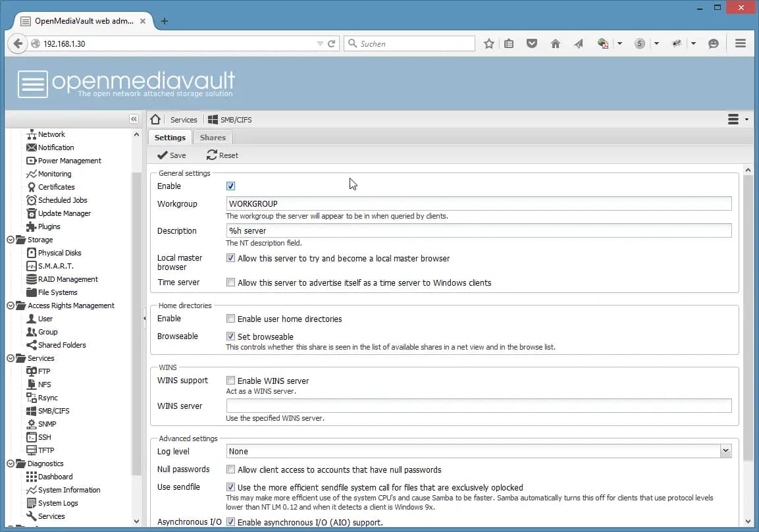Switch to the Settings tab

170,138
